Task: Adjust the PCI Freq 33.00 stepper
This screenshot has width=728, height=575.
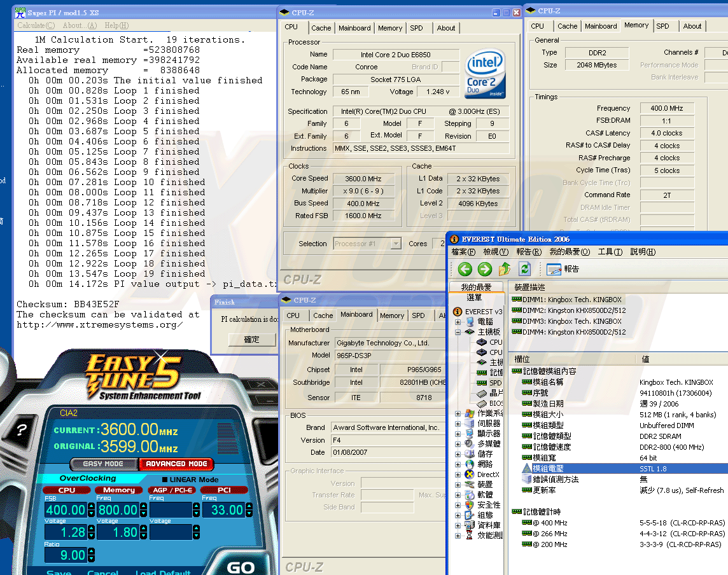Action: click(249, 510)
